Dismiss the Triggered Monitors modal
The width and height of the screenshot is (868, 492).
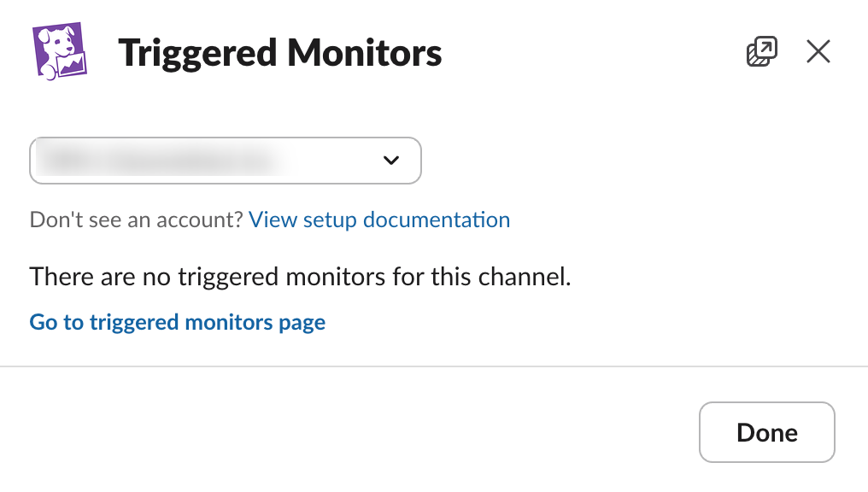click(x=818, y=51)
